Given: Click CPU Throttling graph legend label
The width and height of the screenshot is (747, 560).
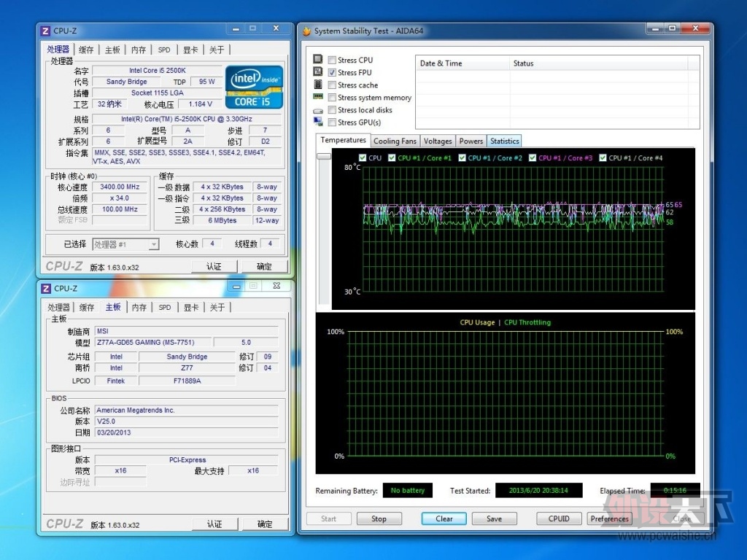Looking at the screenshot, I should (527, 322).
